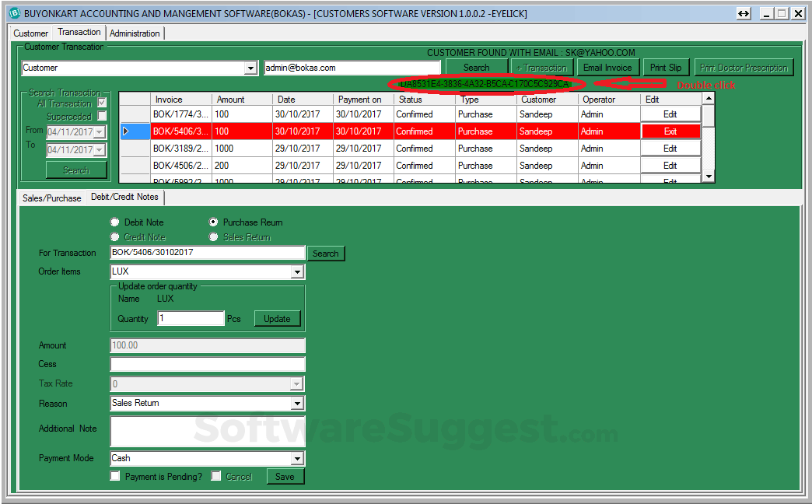Open the Reason Sales Return dropdown
This screenshot has width=812, height=504.
(x=296, y=404)
